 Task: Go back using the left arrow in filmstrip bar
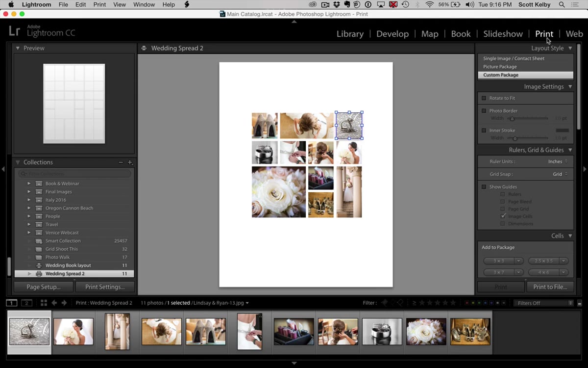[54, 303]
